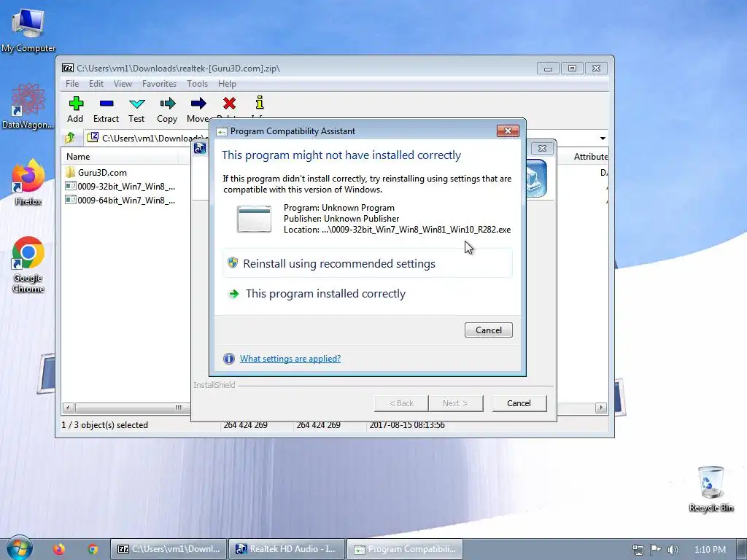
Task: Choose This program installed correctly
Action: (x=368, y=293)
